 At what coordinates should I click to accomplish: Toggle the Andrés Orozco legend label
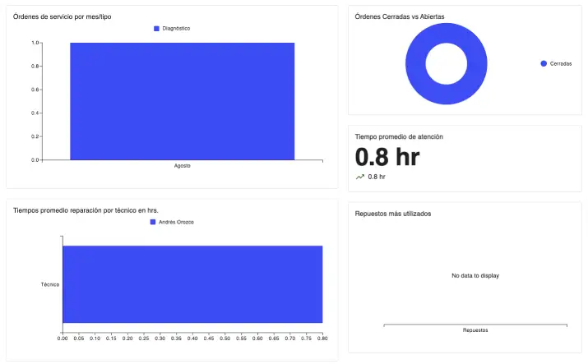175,222
